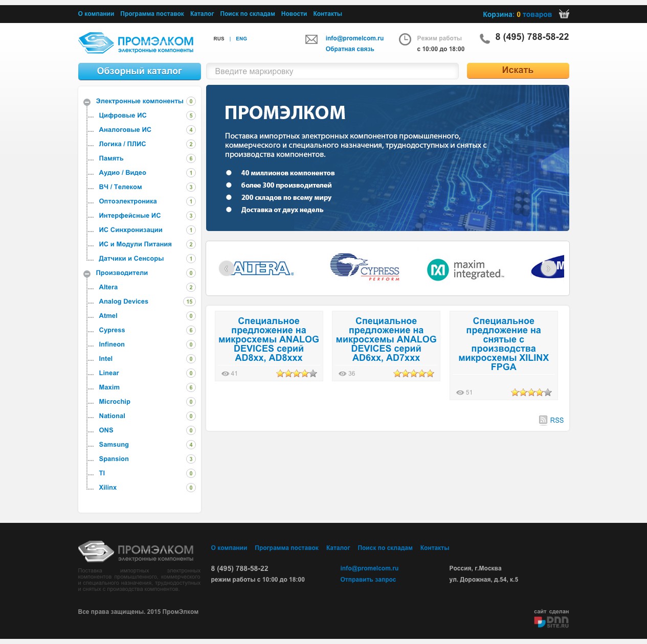Click footer Отправить запрос link
647x644 pixels.
tap(368, 580)
